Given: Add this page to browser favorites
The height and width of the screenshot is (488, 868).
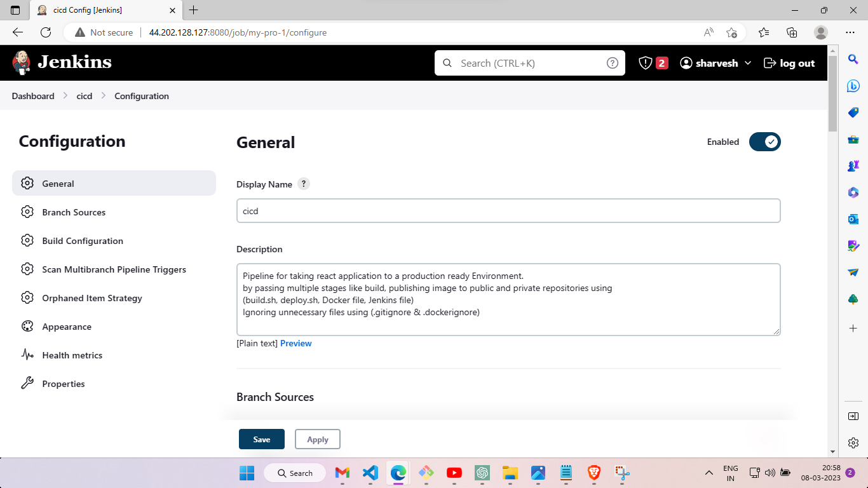Looking at the screenshot, I should (x=731, y=32).
